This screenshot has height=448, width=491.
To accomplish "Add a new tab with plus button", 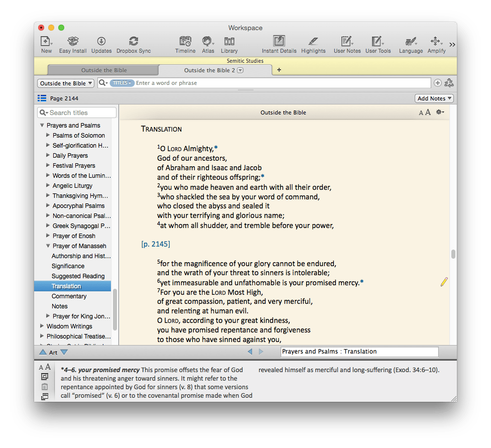I will click(x=279, y=70).
